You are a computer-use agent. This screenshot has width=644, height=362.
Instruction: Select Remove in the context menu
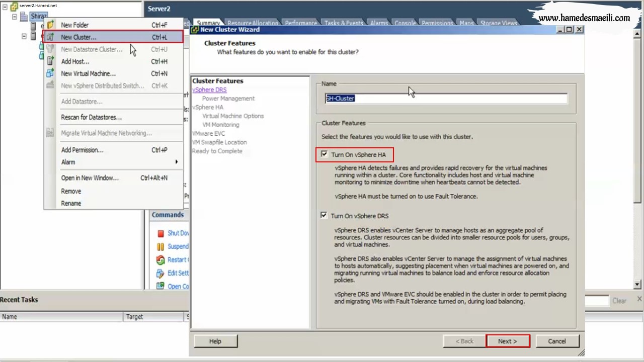[x=114, y=191]
